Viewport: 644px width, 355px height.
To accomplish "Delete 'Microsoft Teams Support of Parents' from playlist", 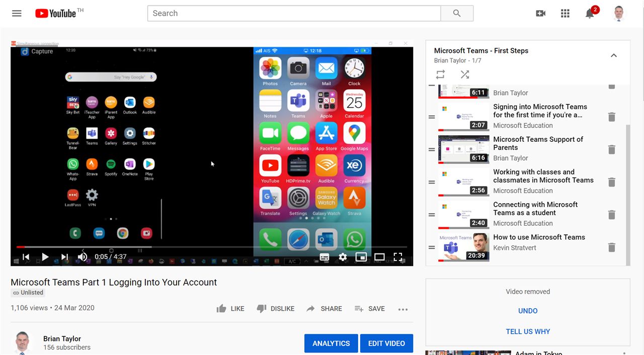I will point(612,149).
